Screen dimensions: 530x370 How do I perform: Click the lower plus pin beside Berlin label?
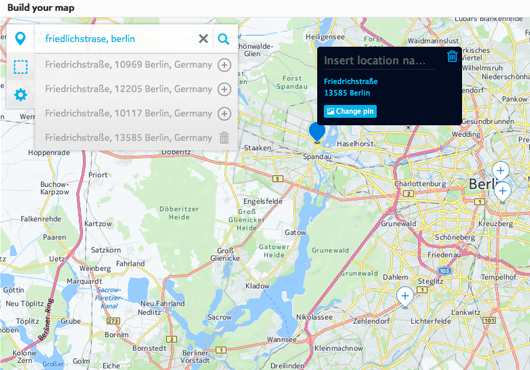(x=503, y=192)
